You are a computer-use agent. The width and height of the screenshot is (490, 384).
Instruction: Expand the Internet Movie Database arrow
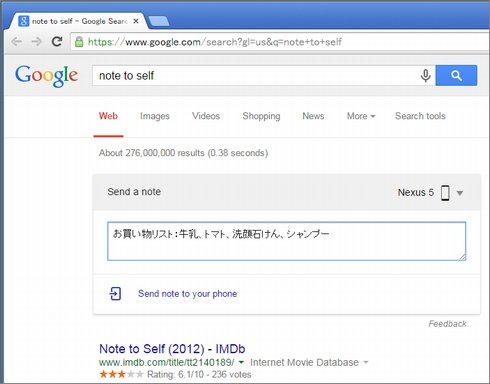point(366,362)
